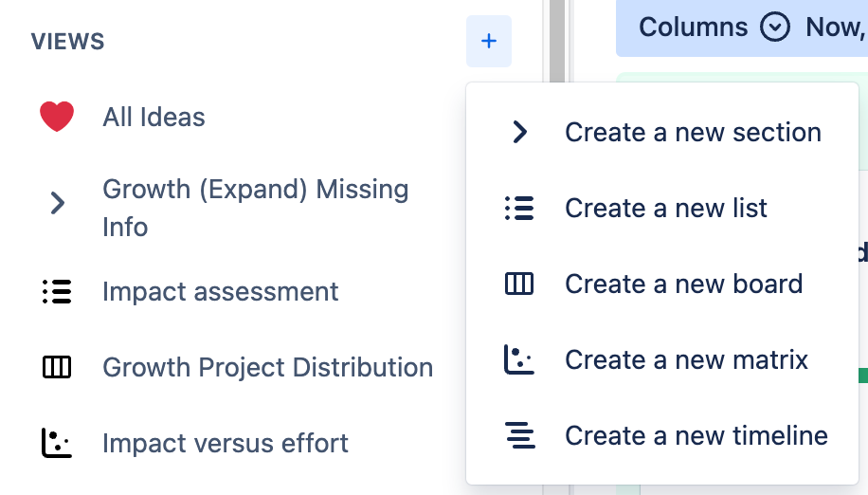Image resolution: width=868 pixels, height=495 pixels.
Task: Choose Create a new timeline
Action: 696,435
